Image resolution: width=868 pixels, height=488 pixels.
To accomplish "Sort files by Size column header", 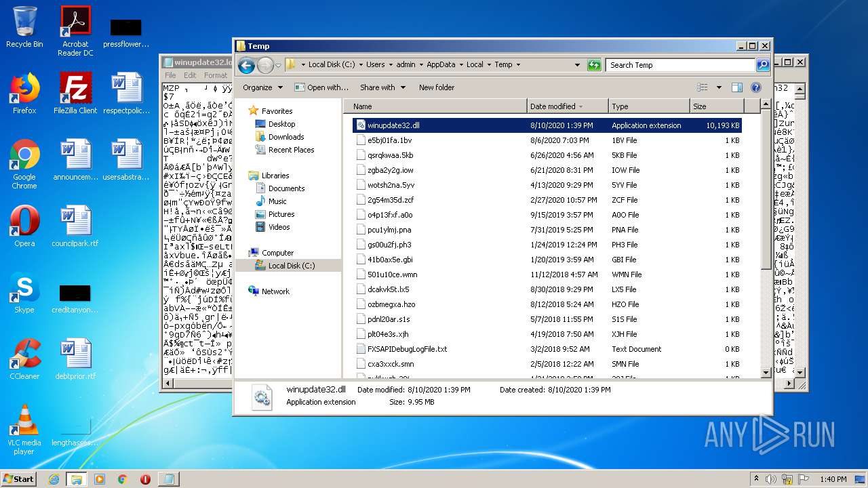I will pos(716,106).
